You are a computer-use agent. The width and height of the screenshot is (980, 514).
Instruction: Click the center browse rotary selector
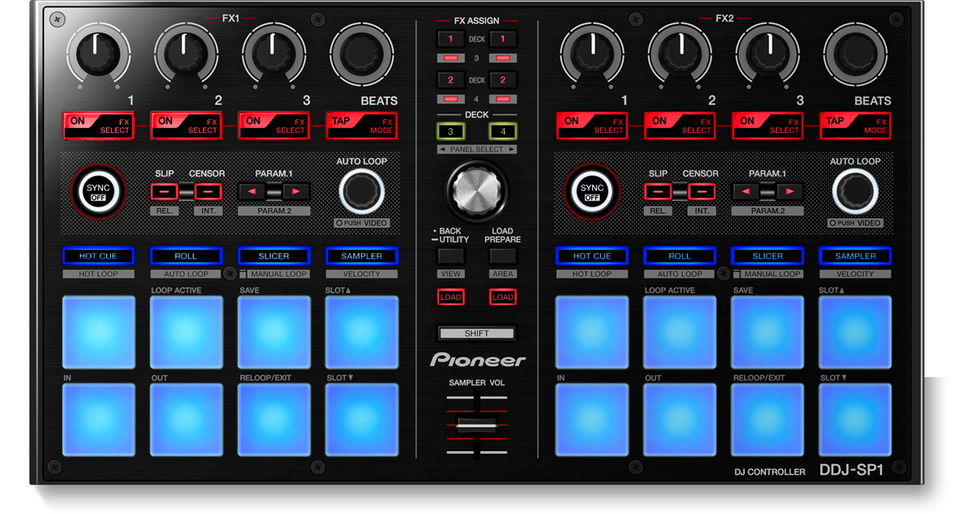(x=477, y=189)
